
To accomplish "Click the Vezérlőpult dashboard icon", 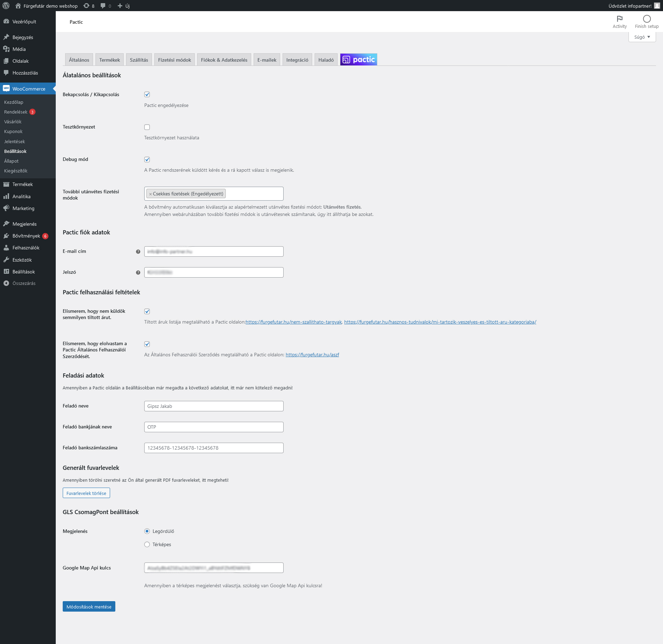I will coord(6,22).
